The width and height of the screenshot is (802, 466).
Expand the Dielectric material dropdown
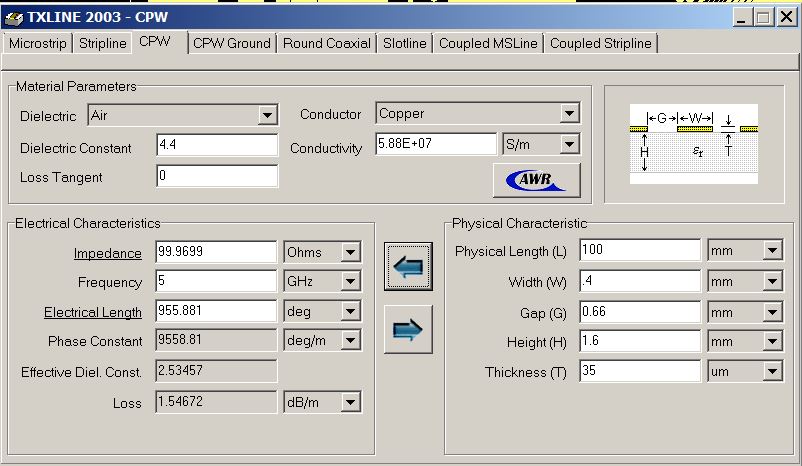(267, 115)
